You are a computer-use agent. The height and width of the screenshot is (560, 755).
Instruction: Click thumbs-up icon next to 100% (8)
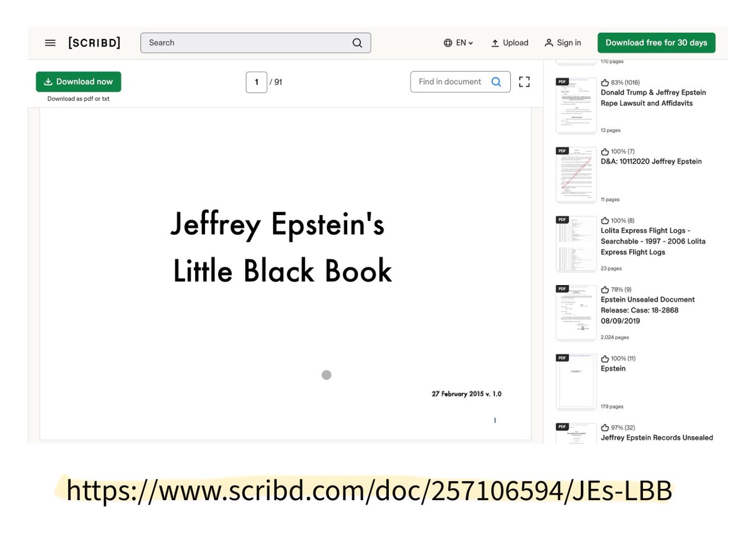pos(605,221)
